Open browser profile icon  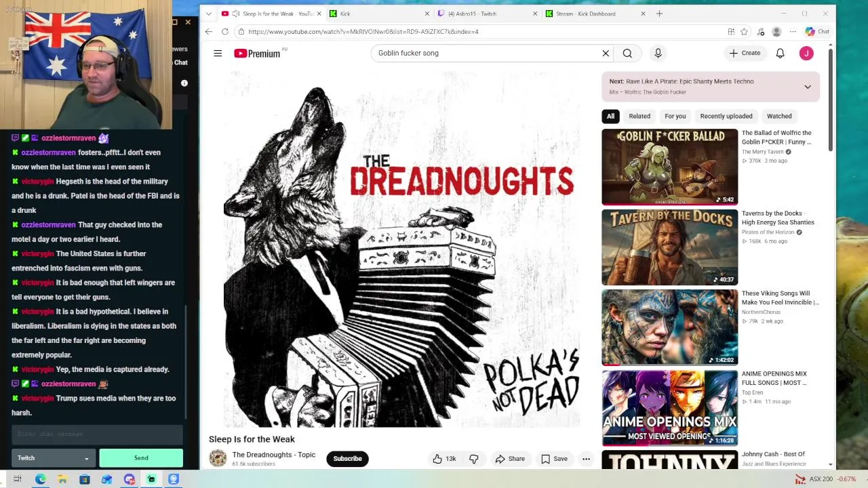pos(776,31)
